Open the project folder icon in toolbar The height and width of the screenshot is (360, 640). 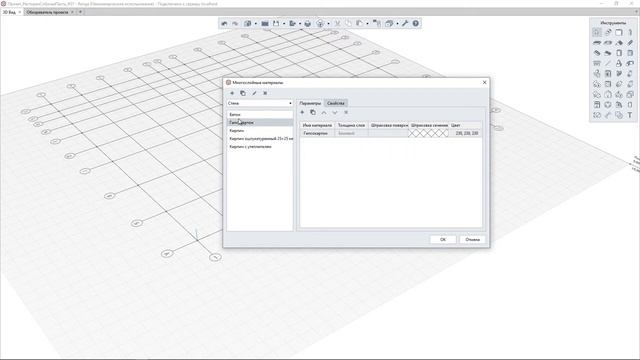[265, 24]
